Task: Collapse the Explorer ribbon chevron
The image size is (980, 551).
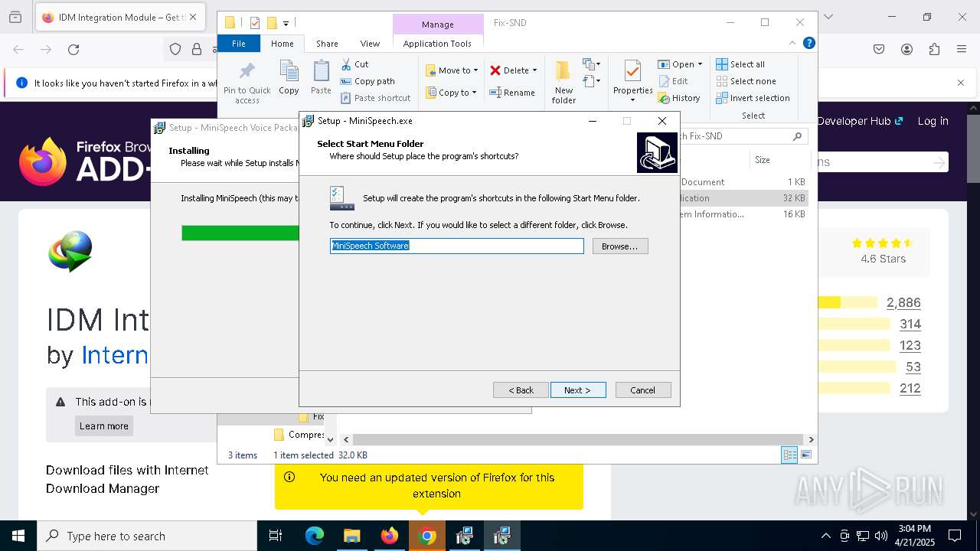Action: point(792,44)
